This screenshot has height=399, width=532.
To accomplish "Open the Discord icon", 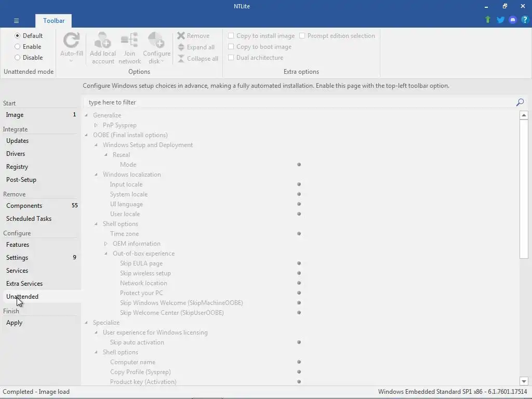I will 513,20.
